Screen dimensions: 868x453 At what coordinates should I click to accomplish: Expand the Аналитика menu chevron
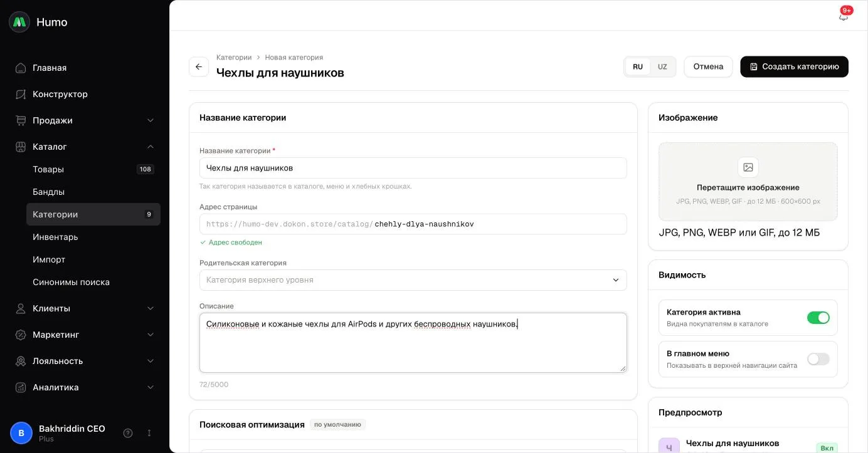[151, 387]
